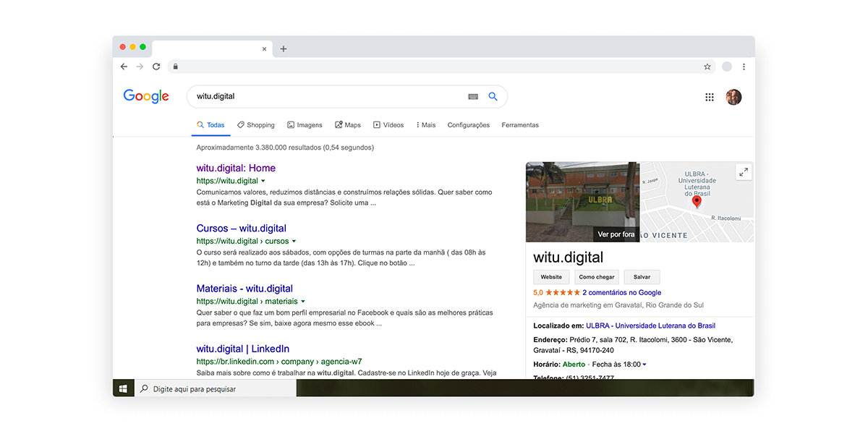Open on-screen keyboard icon in search box
The width and height of the screenshot is (868, 434).
pos(473,96)
